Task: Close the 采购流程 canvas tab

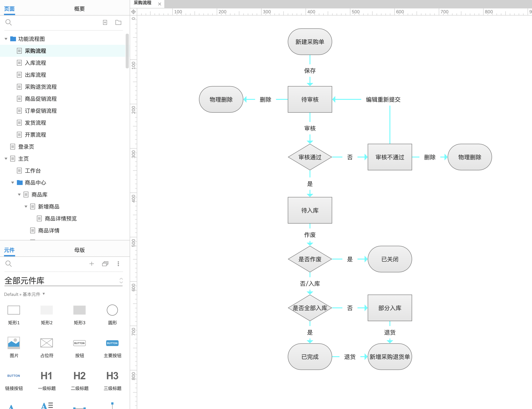Action: pyautogui.click(x=160, y=4)
